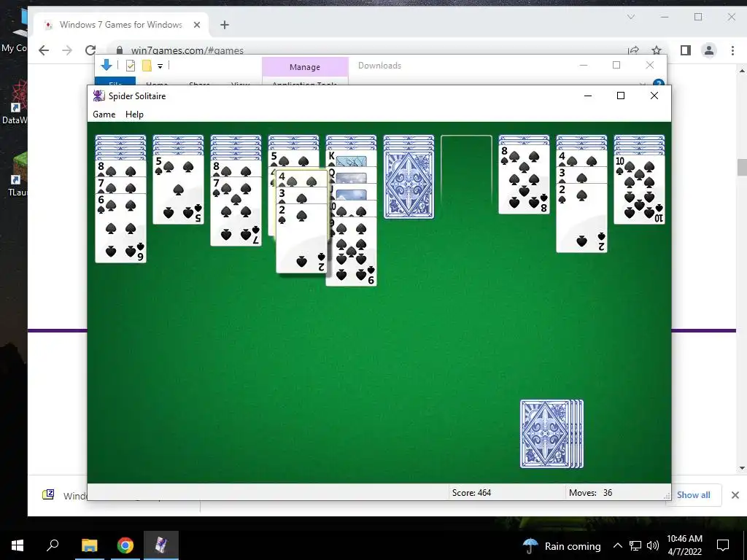Select the lone 8 of spades in eighth column
The width and height of the screenshot is (747, 560).
pos(524,179)
